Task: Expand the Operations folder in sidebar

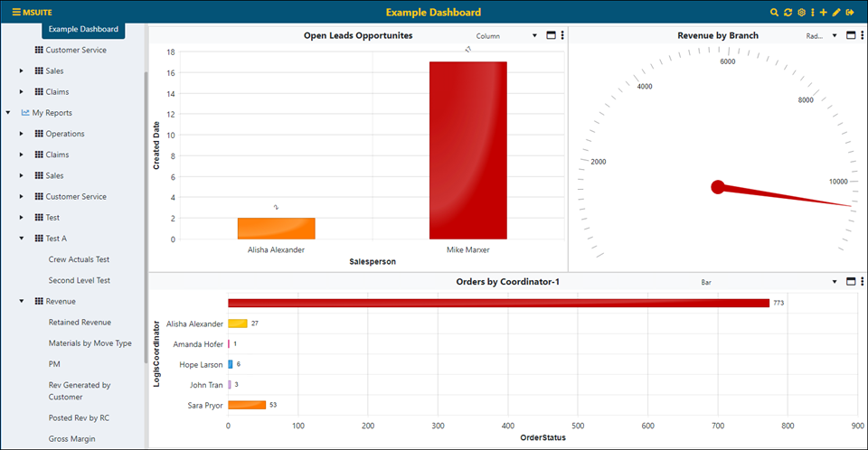Action: pyautogui.click(x=22, y=134)
